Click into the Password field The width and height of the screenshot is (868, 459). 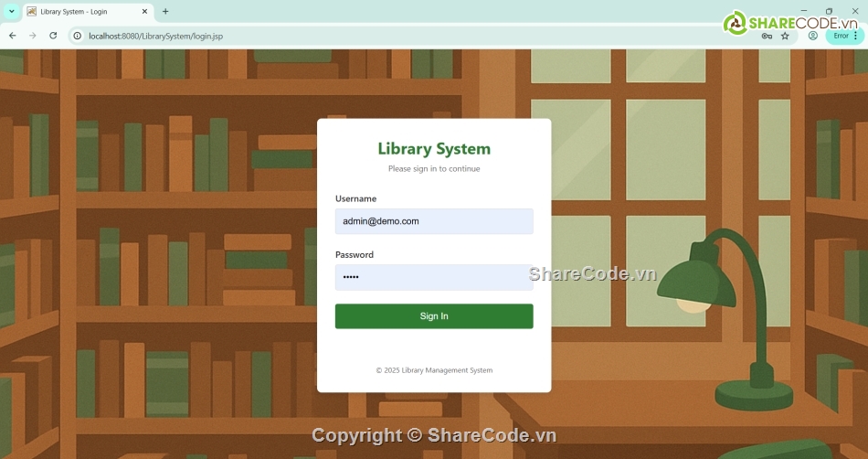(434, 277)
